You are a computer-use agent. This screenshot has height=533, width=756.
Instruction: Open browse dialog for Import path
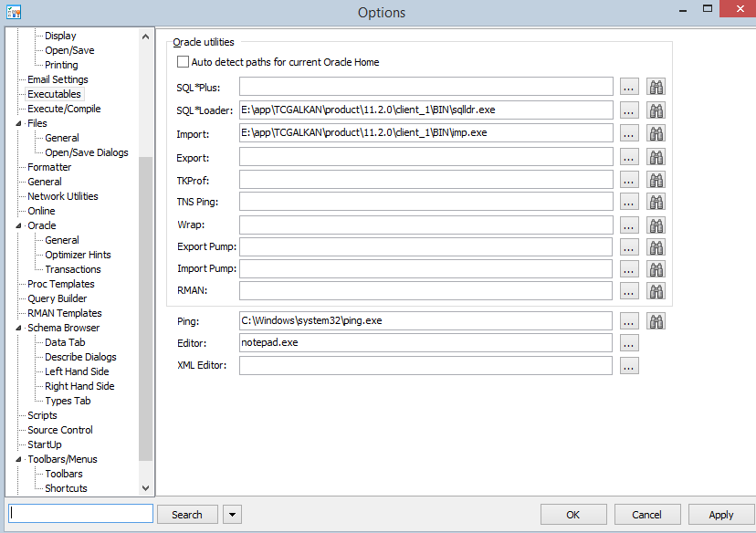[629, 133]
